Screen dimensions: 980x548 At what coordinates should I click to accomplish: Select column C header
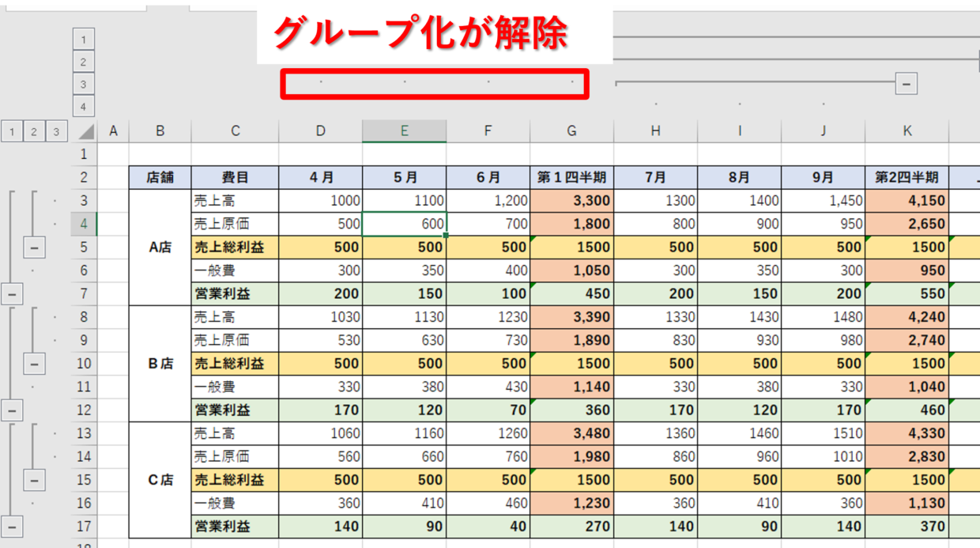click(235, 131)
